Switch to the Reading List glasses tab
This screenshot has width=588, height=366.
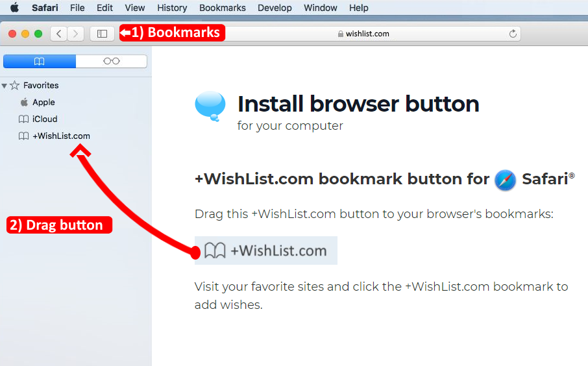[112, 61]
